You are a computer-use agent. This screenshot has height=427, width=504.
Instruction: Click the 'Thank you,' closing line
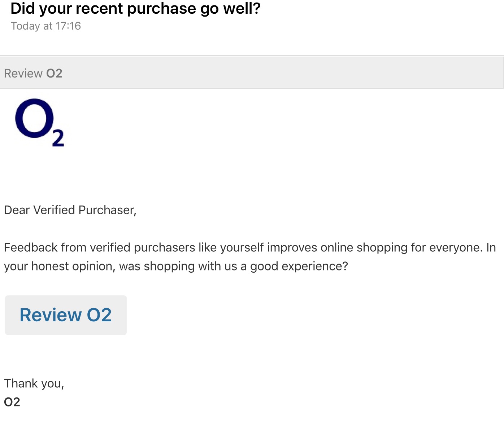tap(34, 383)
